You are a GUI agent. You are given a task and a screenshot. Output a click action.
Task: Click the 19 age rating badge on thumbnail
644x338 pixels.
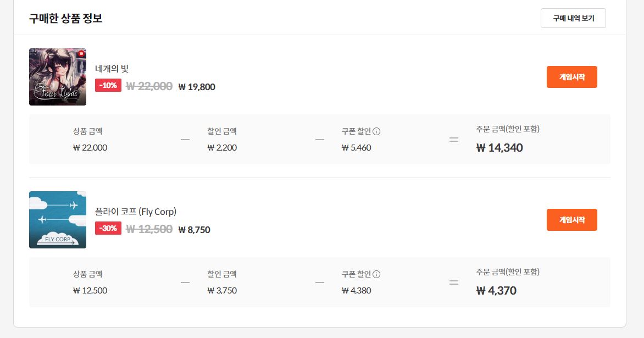(81, 53)
